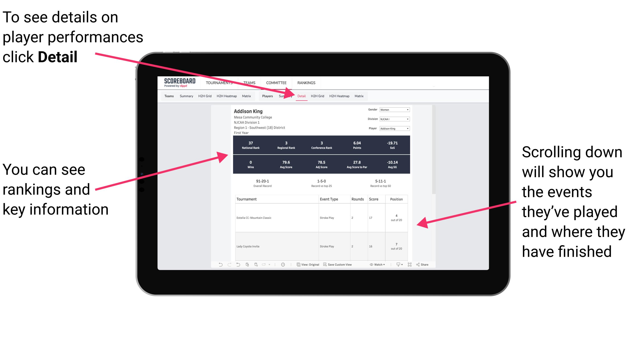Click the timer/clock icon
The width and height of the screenshot is (644, 346).
click(284, 266)
